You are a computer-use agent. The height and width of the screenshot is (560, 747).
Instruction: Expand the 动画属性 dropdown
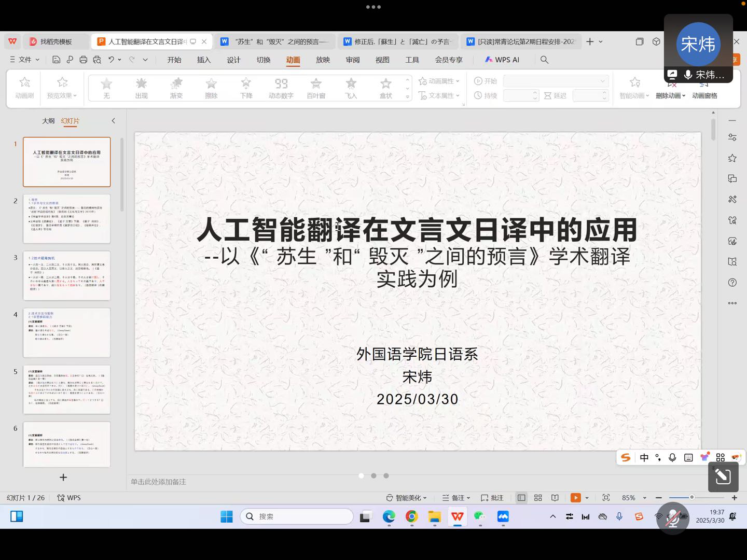coord(439,81)
